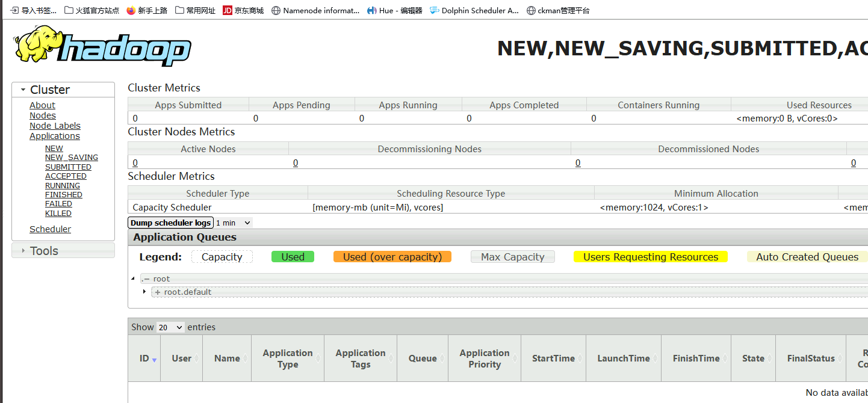Open the Hue 编辑器 bookmark

(395, 10)
